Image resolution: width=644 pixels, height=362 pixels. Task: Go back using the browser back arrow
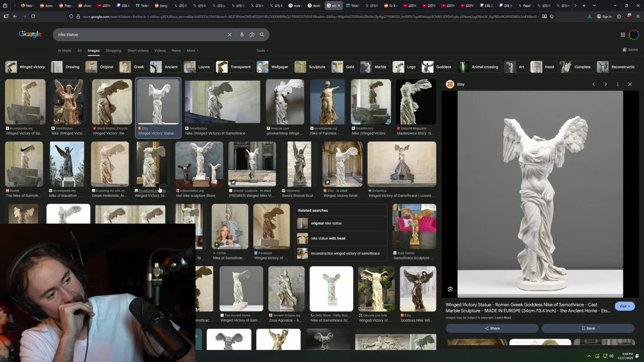pos(15,16)
